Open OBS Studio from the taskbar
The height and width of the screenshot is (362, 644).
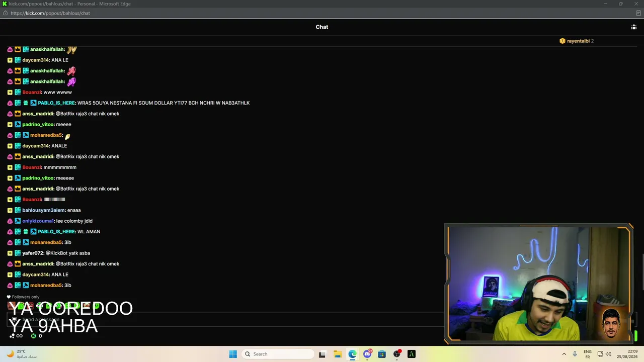(397, 354)
